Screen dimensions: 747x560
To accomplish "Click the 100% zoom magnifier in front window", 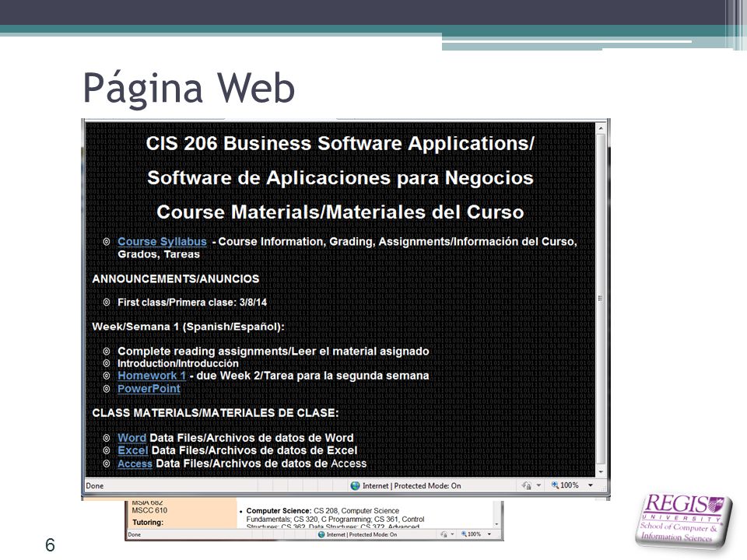I will [555, 485].
